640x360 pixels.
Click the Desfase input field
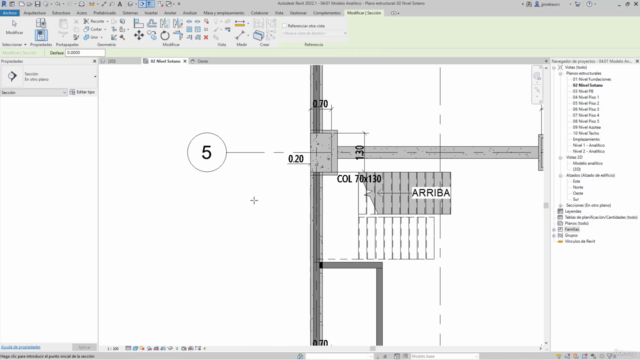pyautogui.click(x=85, y=53)
